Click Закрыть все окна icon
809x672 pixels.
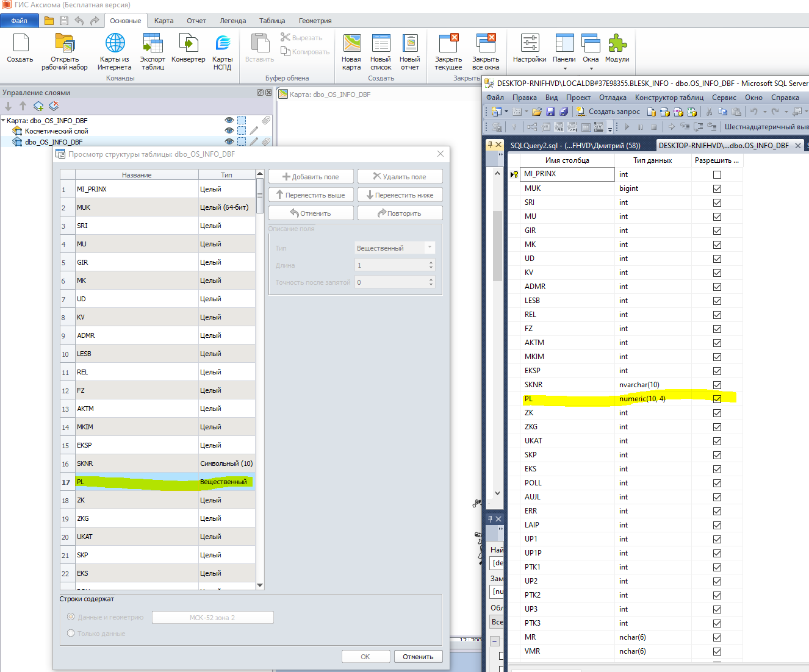(486, 44)
